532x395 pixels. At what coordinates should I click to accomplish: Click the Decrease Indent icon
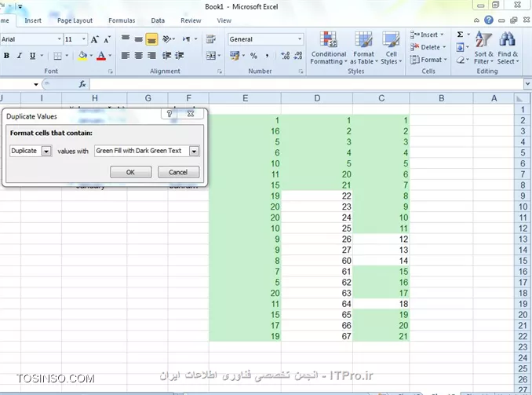coord(166,55)
